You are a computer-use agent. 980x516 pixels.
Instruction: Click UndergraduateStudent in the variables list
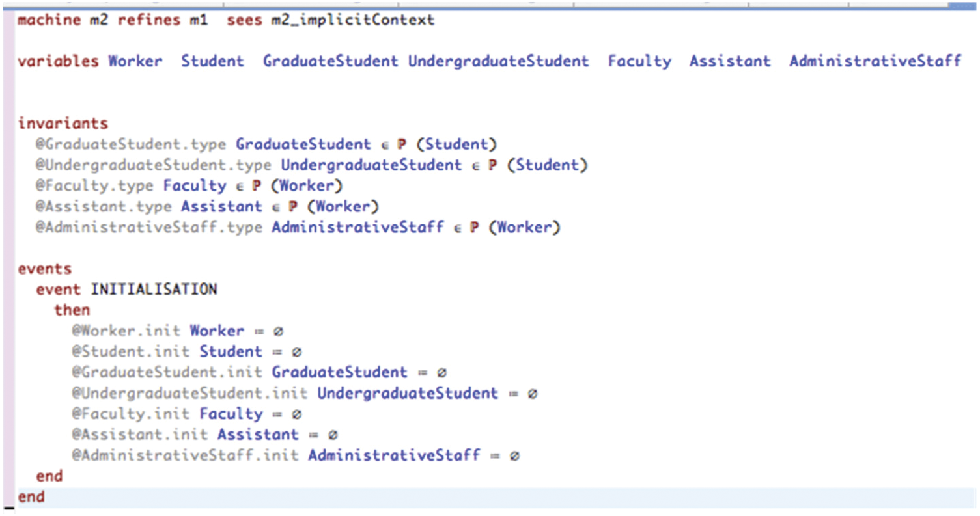498,62
